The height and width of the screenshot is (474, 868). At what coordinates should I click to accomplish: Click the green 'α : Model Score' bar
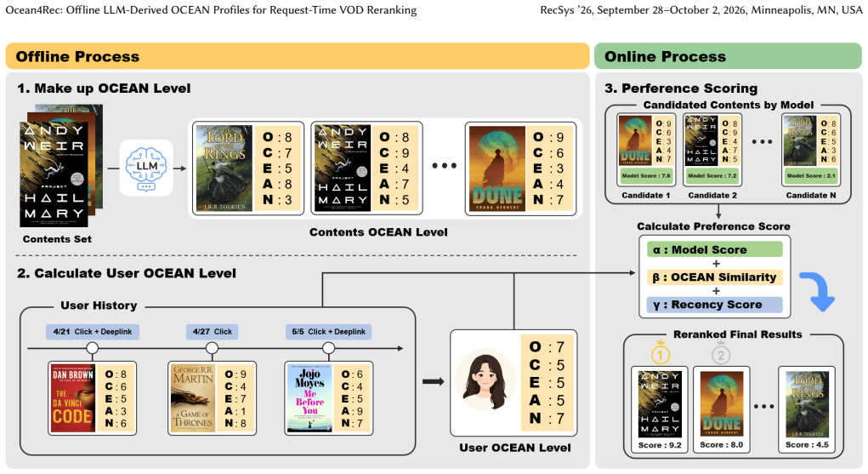click(x=715, y=249)
